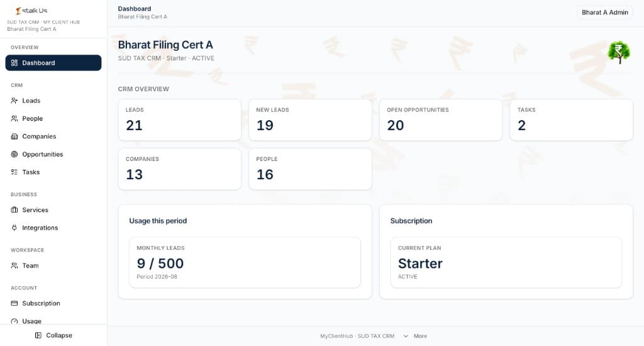The height and width of the screenshot is (346, 644).
Task: Click the Dashboard grid icon in the sidebar
Action: pos(14,63)
